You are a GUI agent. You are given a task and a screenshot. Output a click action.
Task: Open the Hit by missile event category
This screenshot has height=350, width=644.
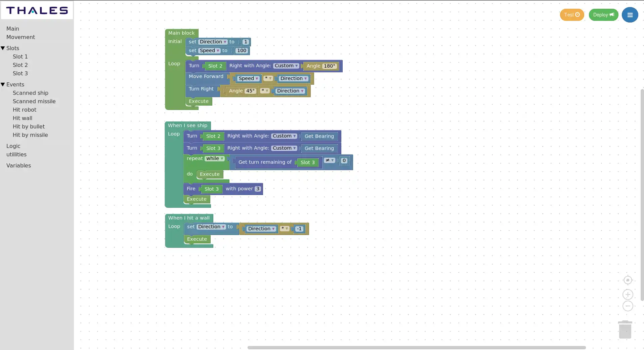click(30, 135)
